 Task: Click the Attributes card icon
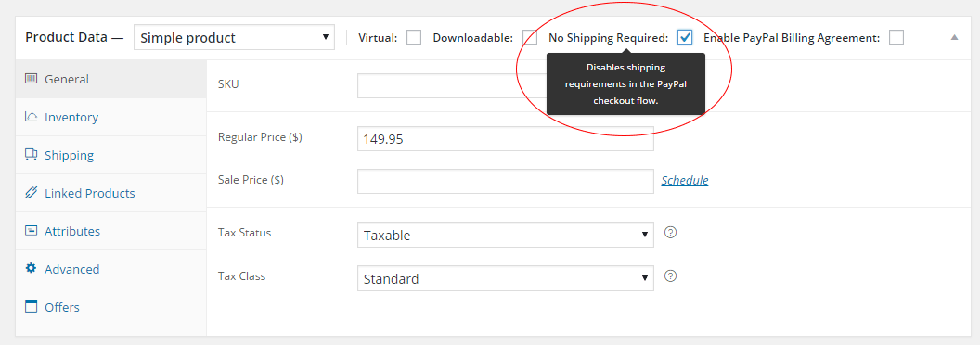click(31, 231)
